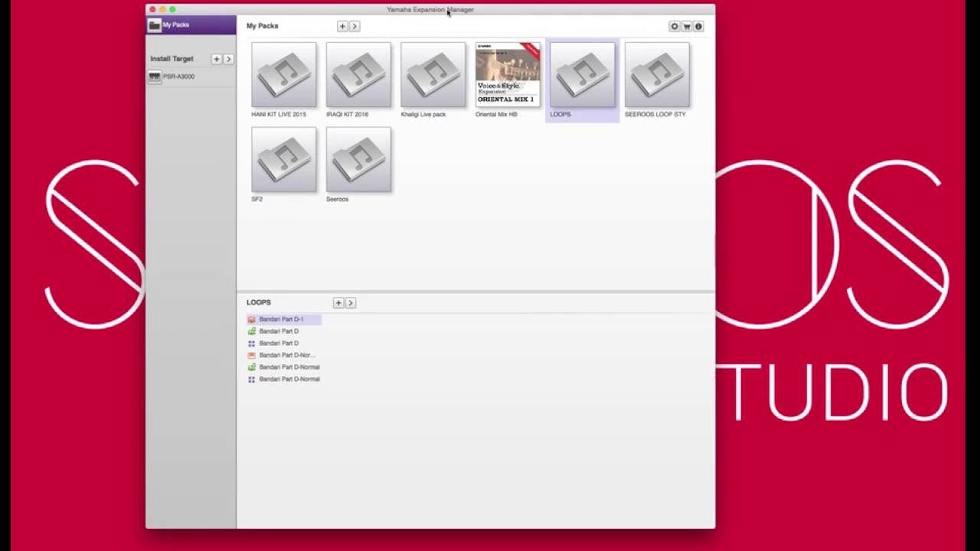980x551 pixels.
Task: Click the arrow button next to Install Target
Action: tap(228, 59)
